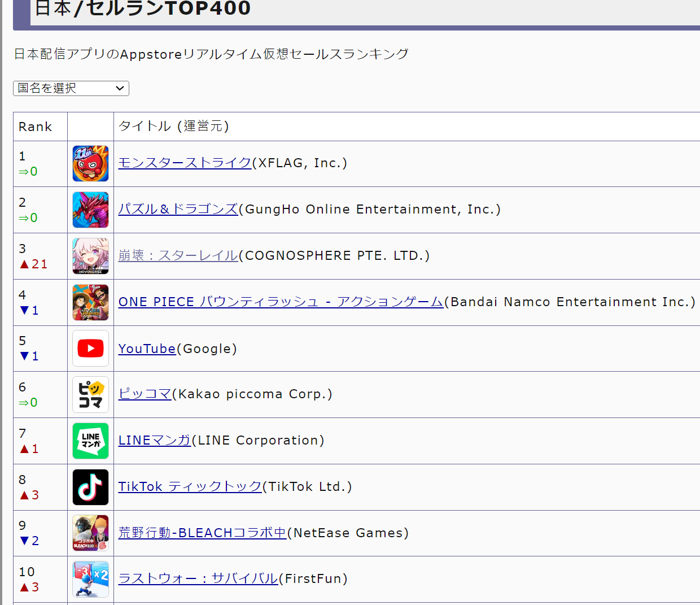Image resolution: width=700 pixels, height=605 pixels.
Task: Open the TikTok ティックトック link
Action: tap(190, 486)
